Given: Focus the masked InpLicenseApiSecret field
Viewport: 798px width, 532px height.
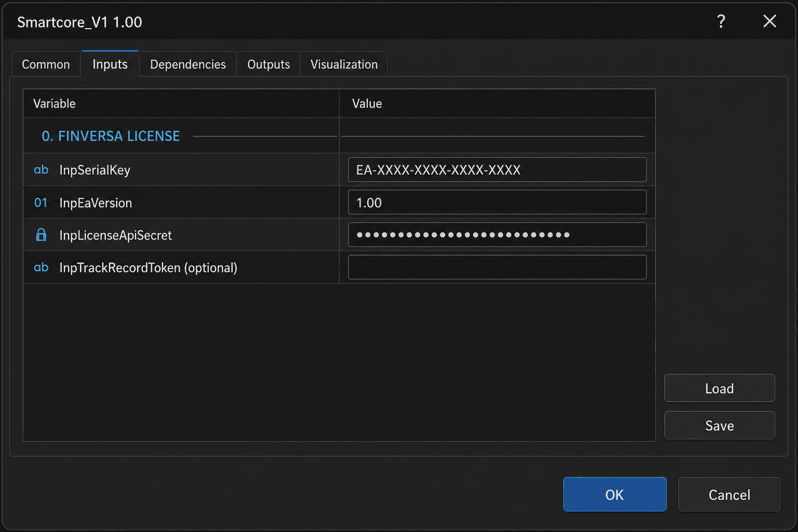Looking at the screenshot, I should (x=497, y=235).
